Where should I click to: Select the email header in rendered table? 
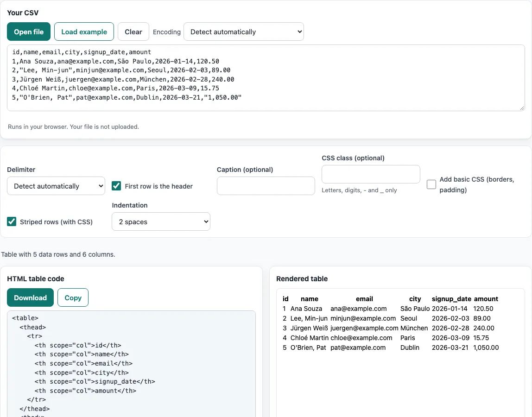coord(364,299)
